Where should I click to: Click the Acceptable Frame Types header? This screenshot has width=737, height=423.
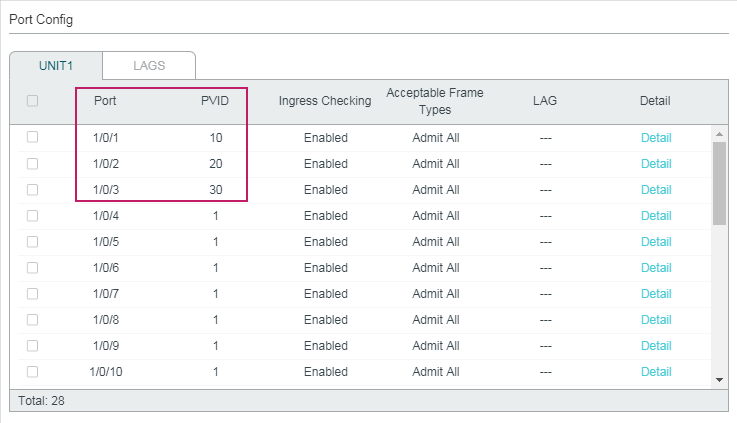pyautogui.click(x=435, y=101)
